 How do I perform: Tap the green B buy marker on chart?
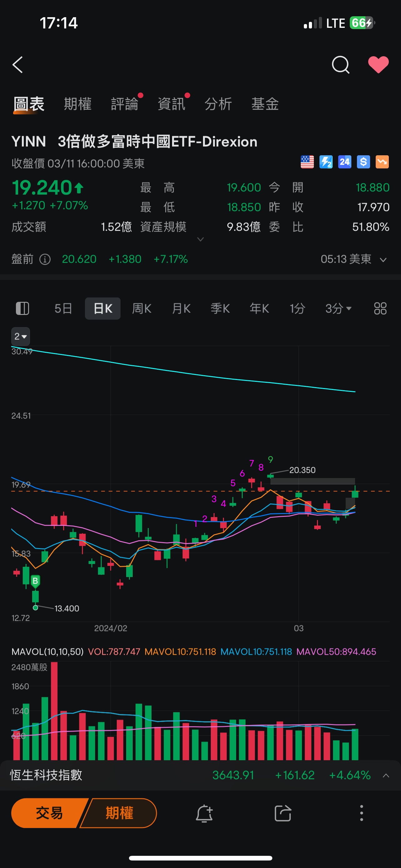click(x=35, y=581)
